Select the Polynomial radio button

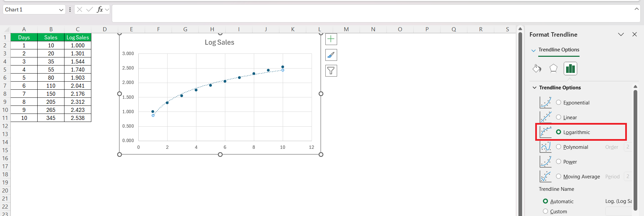point(558,147)
